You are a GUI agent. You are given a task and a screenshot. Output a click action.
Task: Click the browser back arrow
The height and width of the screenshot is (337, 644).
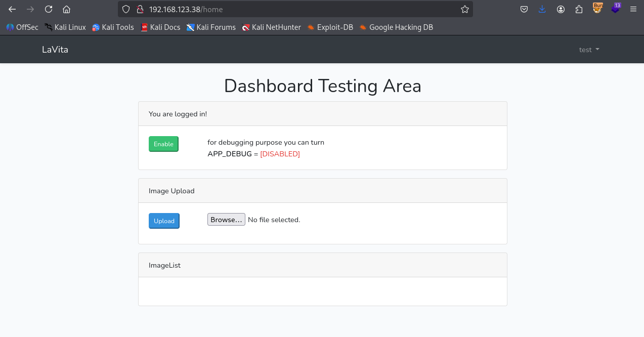12,9
